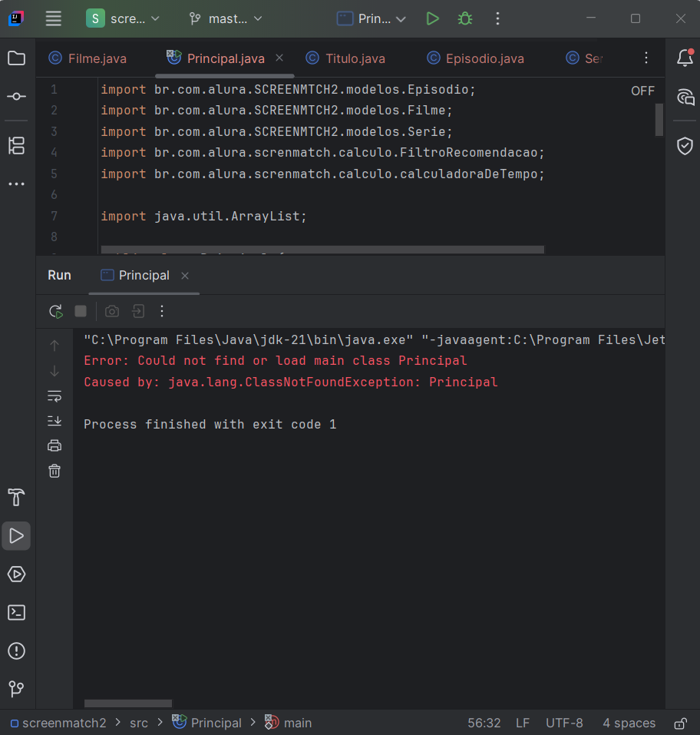The height and width of the screenshot is (735, 700).
Task: Jump down the stack trace
Action: [54, 371]
